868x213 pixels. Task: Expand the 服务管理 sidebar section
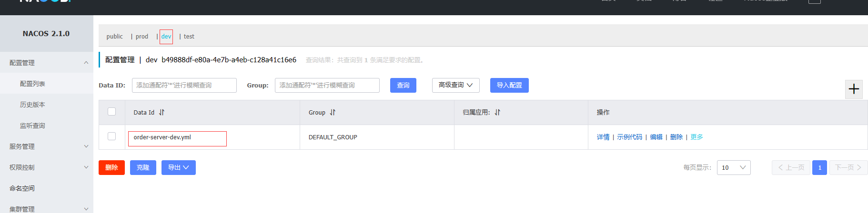point(86,146)
